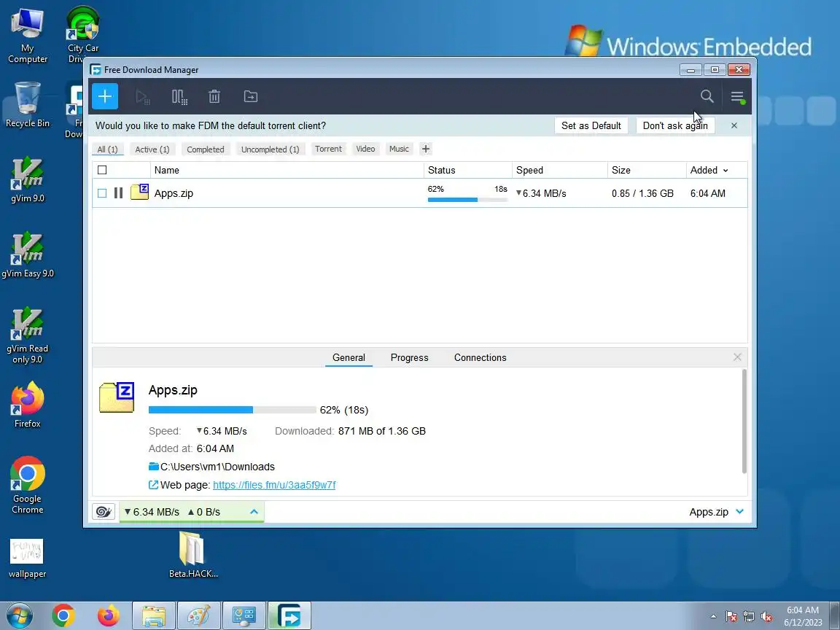The width and height of the screenshot is (840, 630).
Task: Select the All (1) filter tab
Action: coord(108,149)
